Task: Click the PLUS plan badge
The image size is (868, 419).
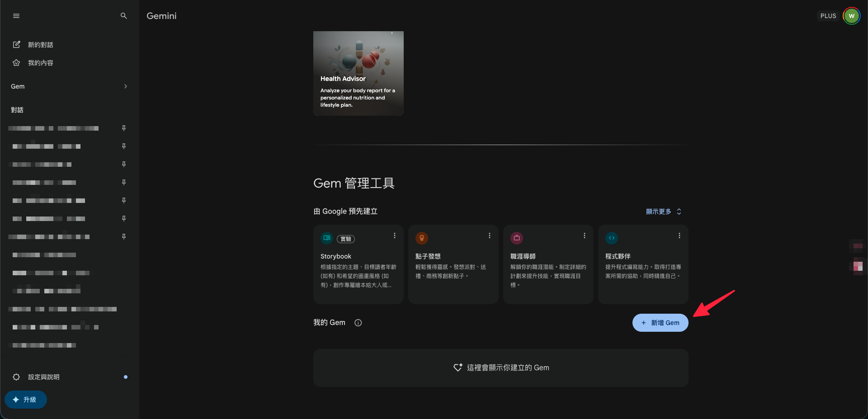Action: click(x=828, y=16)
